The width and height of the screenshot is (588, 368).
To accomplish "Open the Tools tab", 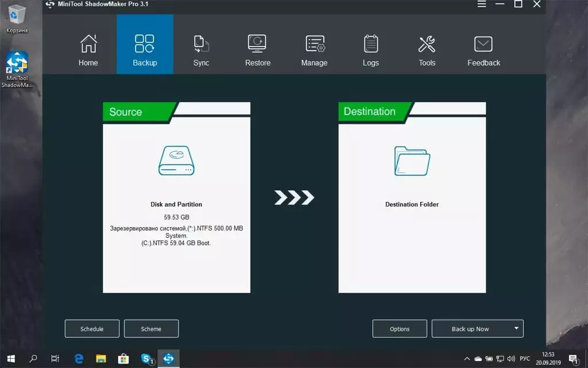I will coord(427,49).
